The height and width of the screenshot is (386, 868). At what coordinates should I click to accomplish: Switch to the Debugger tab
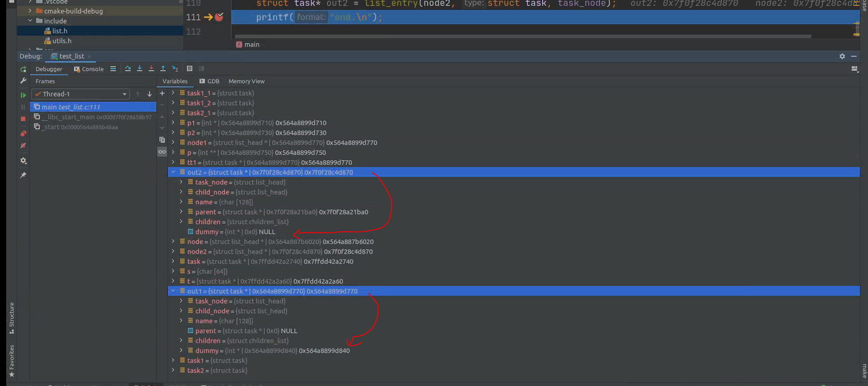(49, 69)
